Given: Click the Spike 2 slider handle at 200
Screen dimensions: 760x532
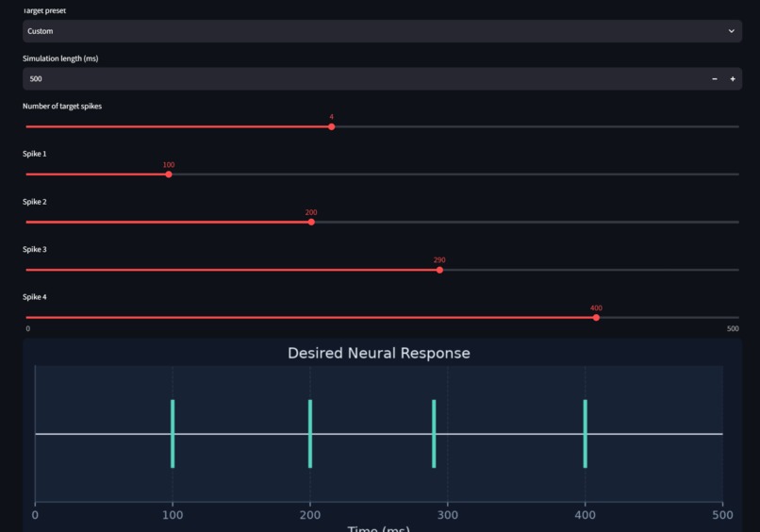Looking at the screenshot, I should (311, 222).
